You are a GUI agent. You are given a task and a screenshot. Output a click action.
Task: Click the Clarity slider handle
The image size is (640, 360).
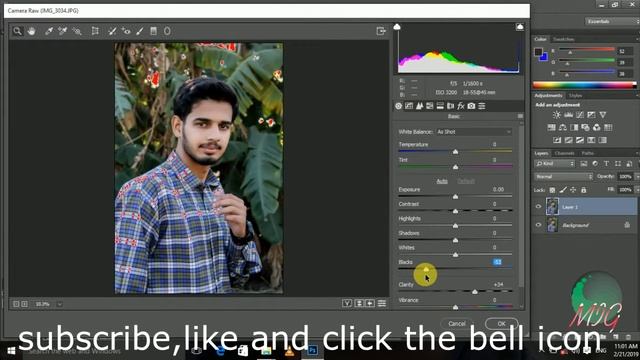click(x=475, y=292)
